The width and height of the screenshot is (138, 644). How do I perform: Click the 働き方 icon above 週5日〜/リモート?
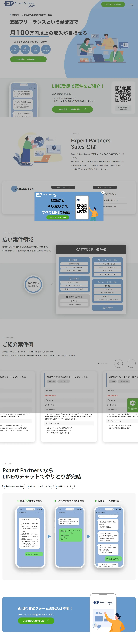point(108,400)
